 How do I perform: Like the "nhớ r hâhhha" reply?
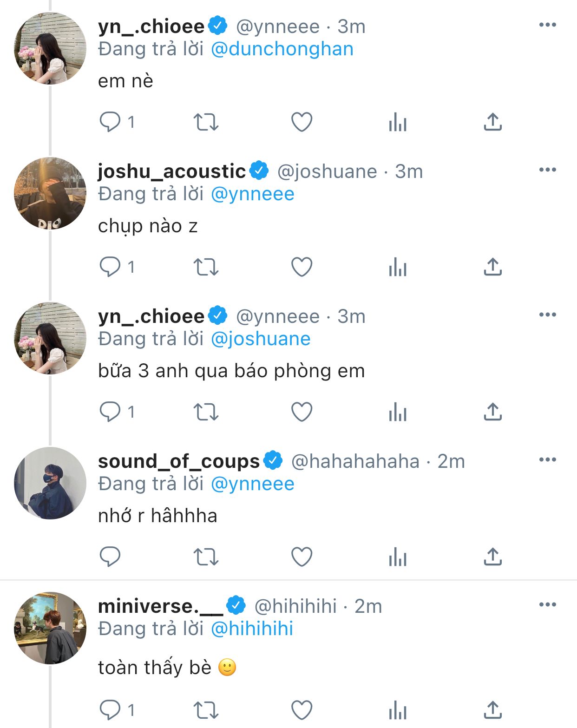pyautogui.click(x=302, y=557)
